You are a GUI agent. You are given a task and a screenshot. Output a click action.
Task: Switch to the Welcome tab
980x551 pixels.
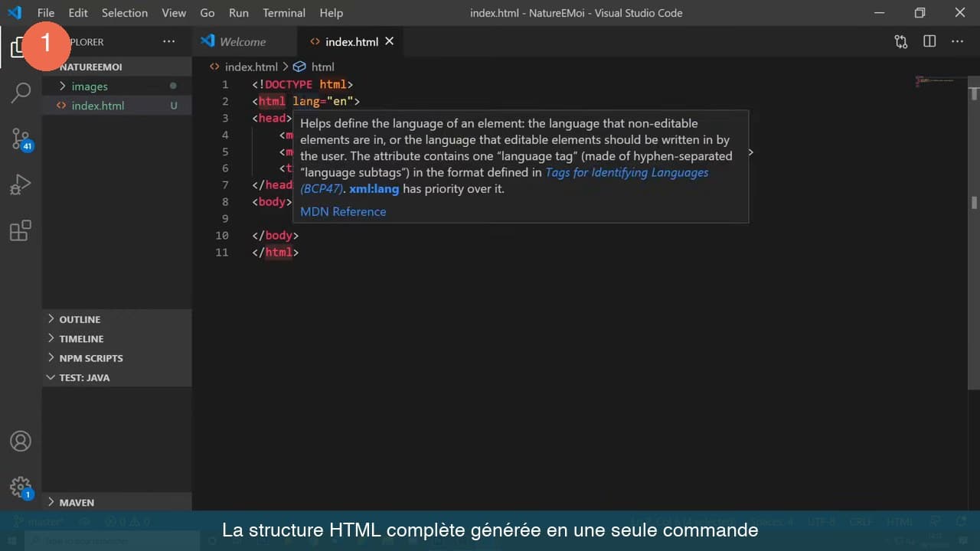pyautogui.click(x=243, y=42)
